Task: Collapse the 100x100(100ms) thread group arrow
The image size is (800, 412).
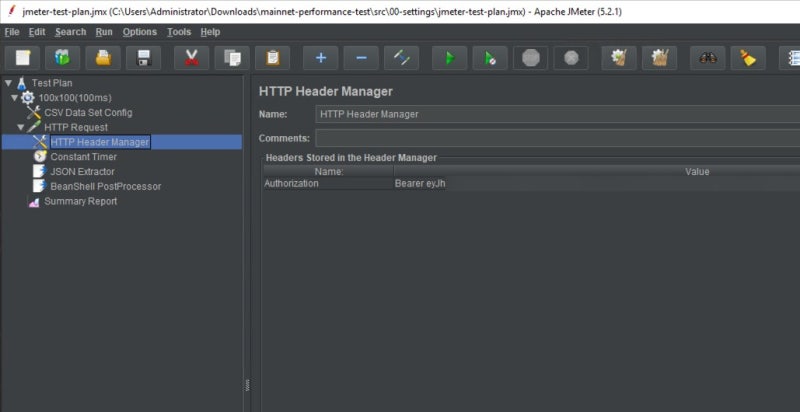Action: [x=14, y=97]
